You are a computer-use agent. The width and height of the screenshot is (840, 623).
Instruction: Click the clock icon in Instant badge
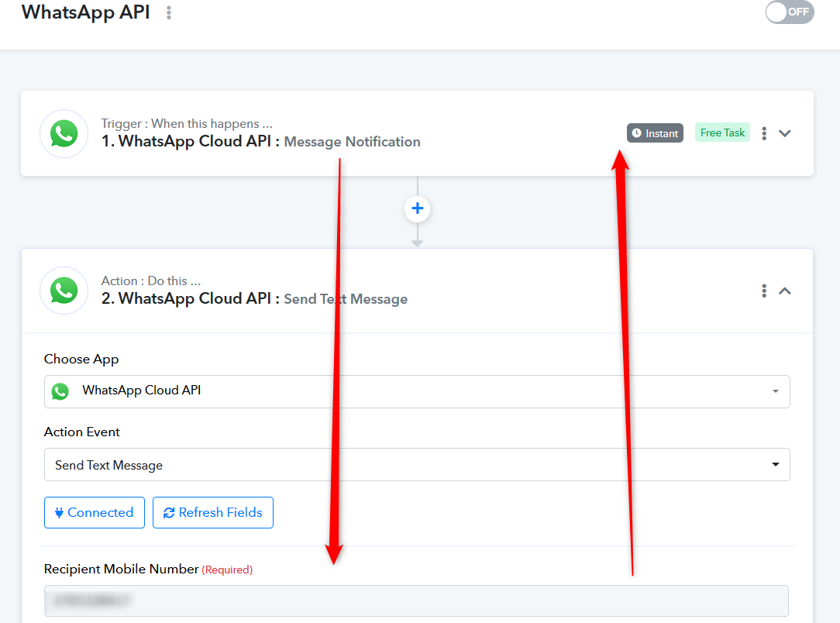click(637, 133)
